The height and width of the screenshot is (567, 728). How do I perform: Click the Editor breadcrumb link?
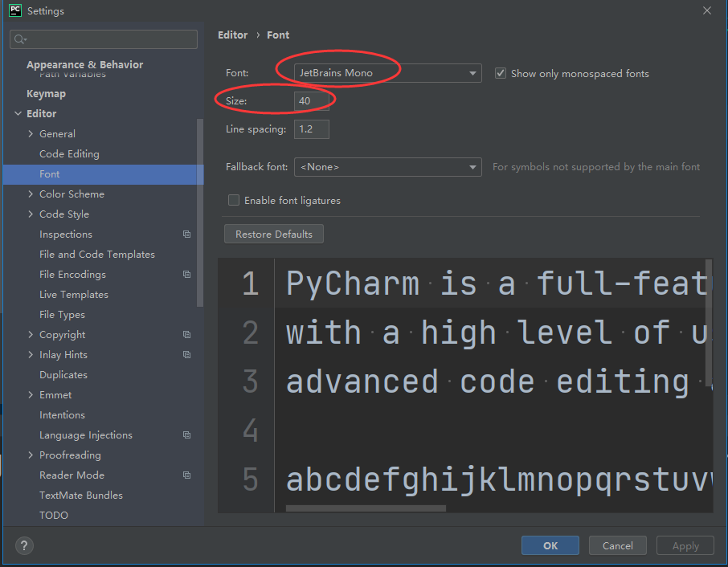[232, 35]
